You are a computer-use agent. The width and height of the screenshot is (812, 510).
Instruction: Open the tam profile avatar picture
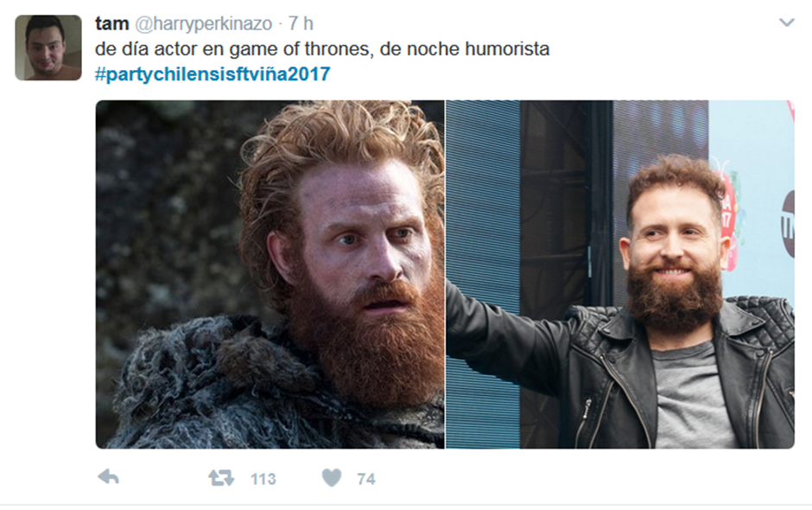(48, 48)
